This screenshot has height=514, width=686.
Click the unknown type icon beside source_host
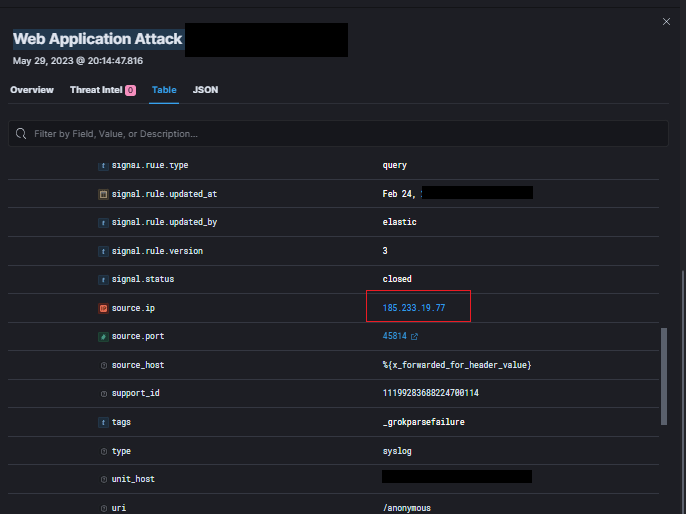[104, 365]
